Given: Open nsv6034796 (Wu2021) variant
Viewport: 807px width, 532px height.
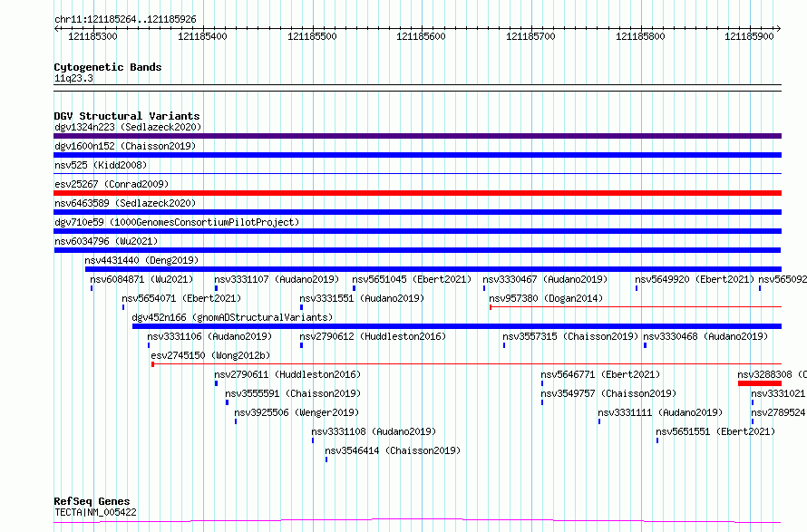Looking at the screenshot, I should click(x=106, y=241).
